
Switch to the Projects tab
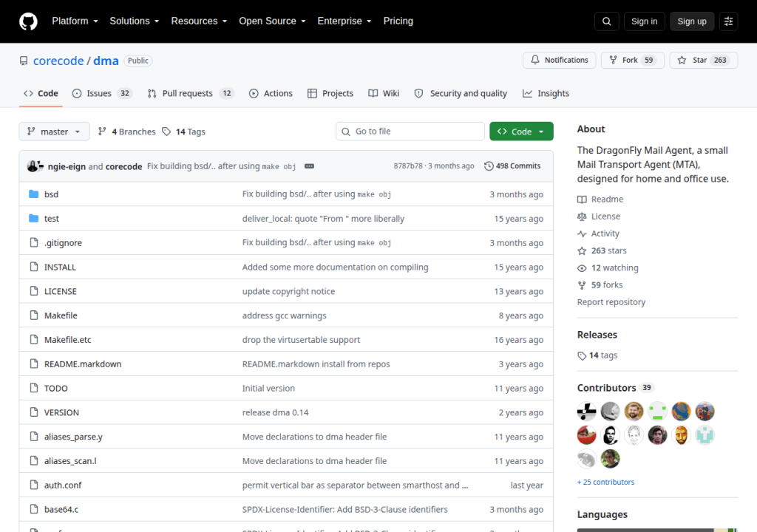(x=330, y=93)
